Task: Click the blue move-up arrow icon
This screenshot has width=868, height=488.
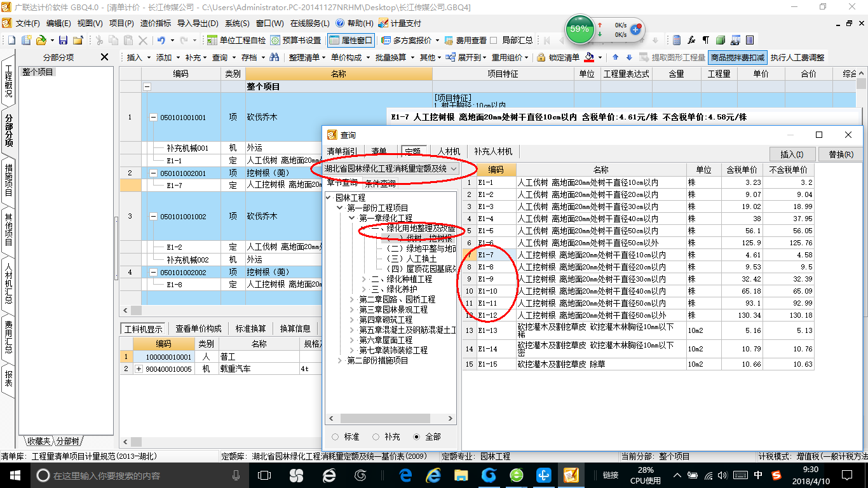Action: tap(615, 57)
